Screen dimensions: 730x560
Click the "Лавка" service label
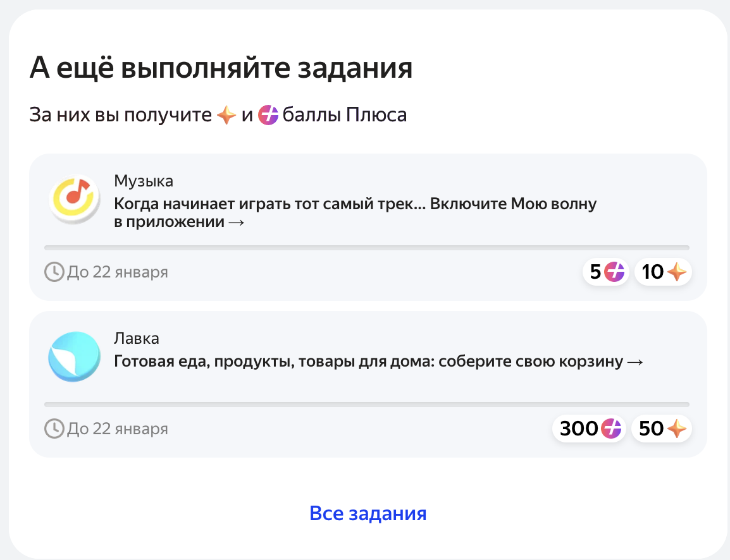pyautogui.click(x=137, y=338)
